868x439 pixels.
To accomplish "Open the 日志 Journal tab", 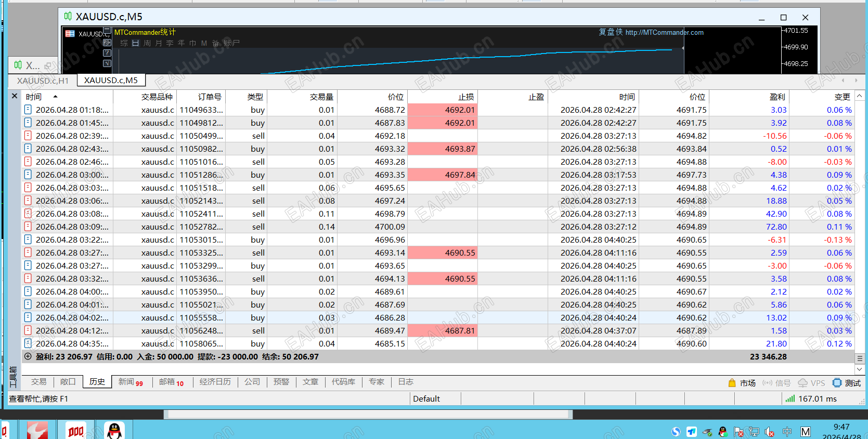I will click(x=406, y=382).
